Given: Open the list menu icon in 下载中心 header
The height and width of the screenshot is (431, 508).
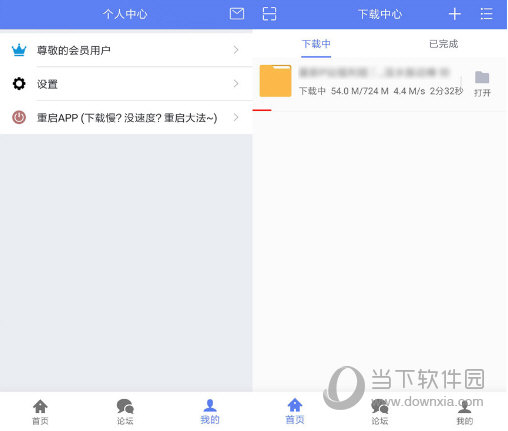Looking at the screenshot, I should pyautogui.click(x=486, y=14).
